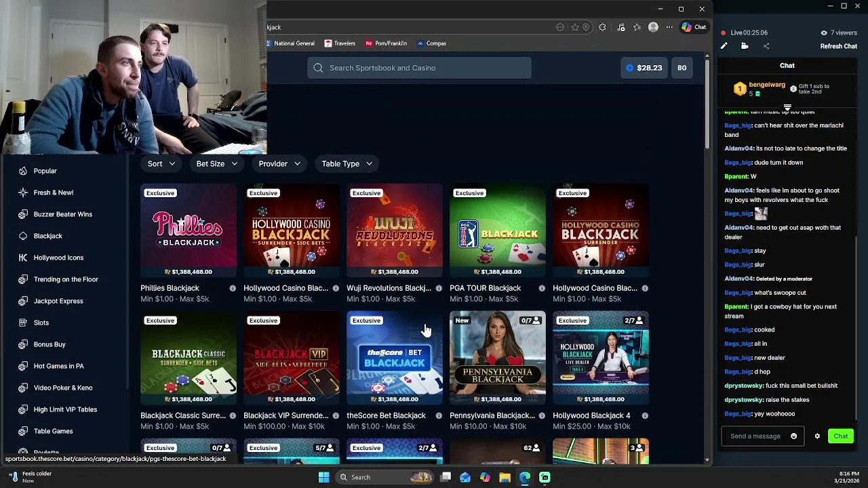This screenshot has width=868, height=488.
Task: Open browser extensions puzzle icon
Action: coord(602,27)
